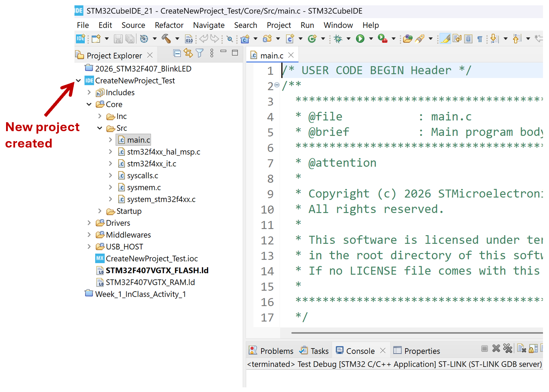Click the build configuration compass icon
Screen dimensions: 549x392
[144, 38]
